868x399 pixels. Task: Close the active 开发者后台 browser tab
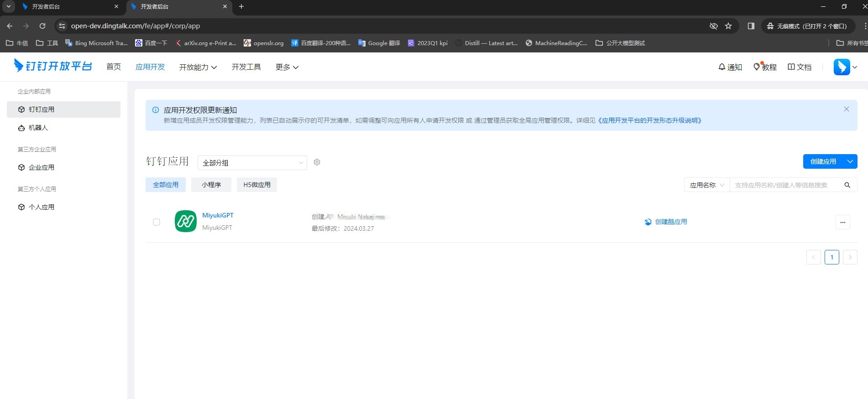pyautogui.click(x=225, y=6)
